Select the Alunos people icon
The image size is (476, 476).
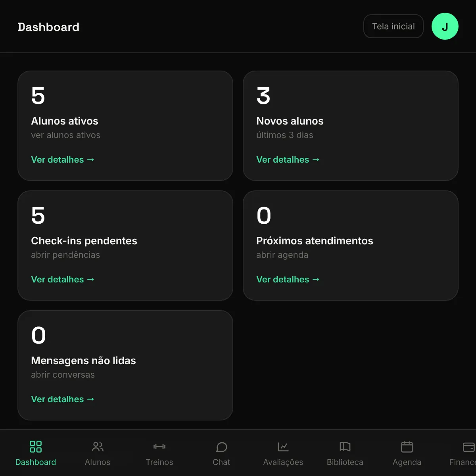coord(98,447)
